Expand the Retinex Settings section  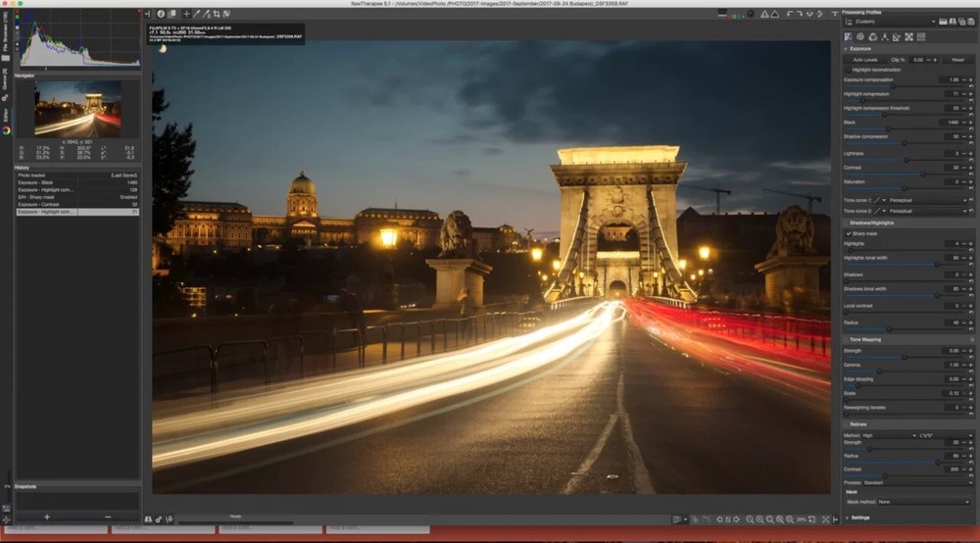[x=847, y=518]
